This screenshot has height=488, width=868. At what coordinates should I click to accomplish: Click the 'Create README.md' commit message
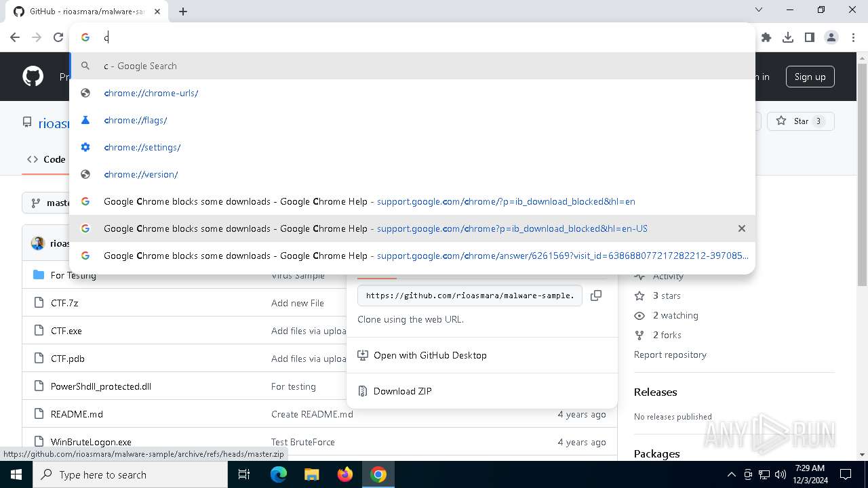point(312,414)
